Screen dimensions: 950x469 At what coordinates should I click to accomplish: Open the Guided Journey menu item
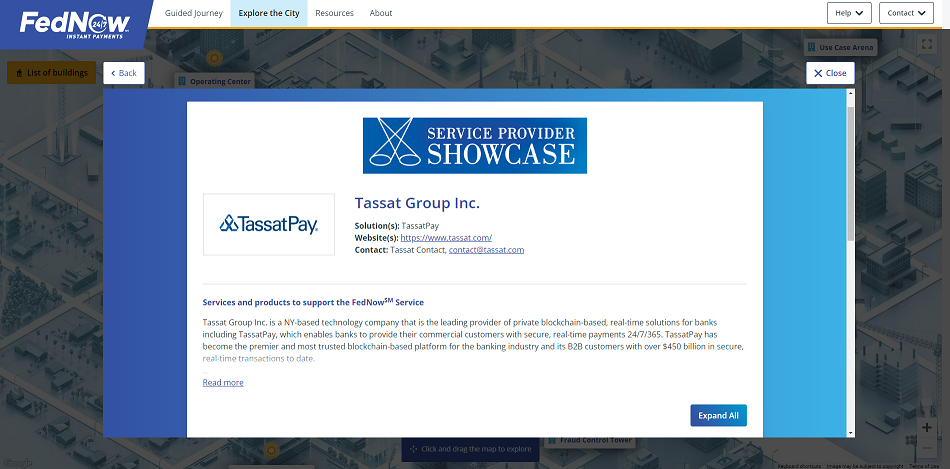193,13
